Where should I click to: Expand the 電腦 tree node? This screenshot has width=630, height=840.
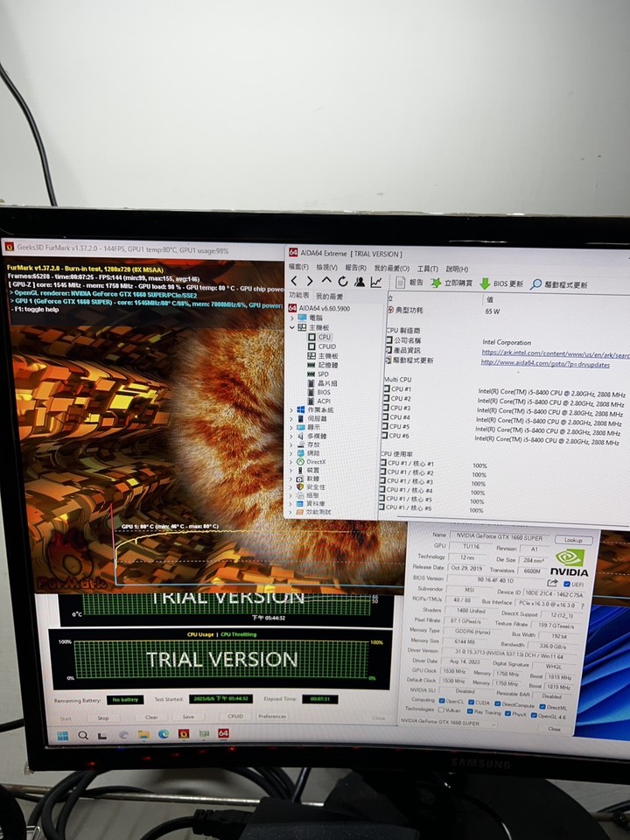tap(292, 318)
